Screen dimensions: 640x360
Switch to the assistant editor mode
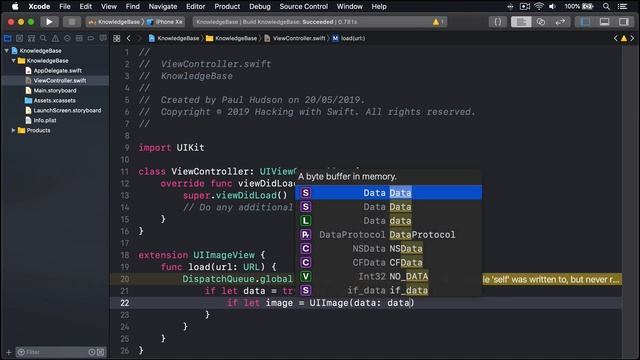pos(541,22)
